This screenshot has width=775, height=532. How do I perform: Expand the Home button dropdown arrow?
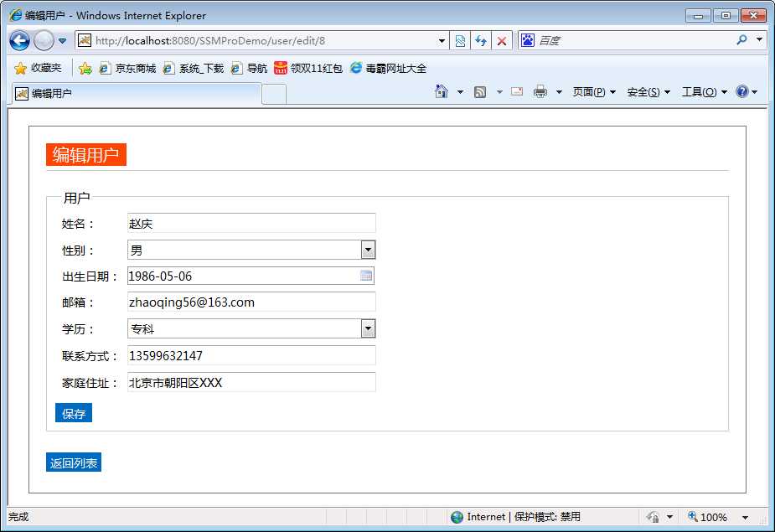460,92
